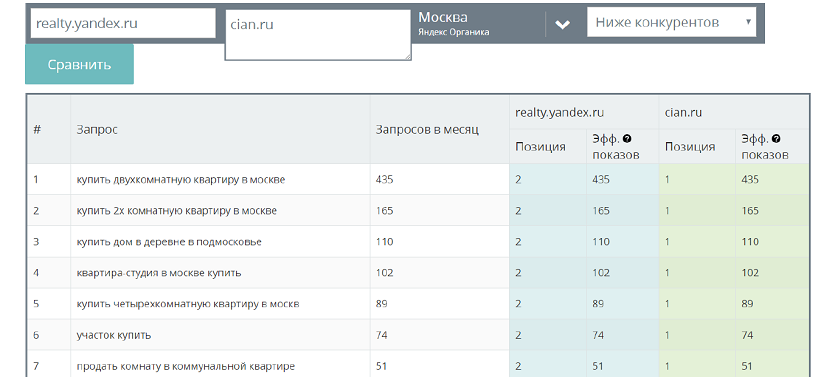Click monthly requests value 74
The image size is (818, 377).
click(381, 335)
